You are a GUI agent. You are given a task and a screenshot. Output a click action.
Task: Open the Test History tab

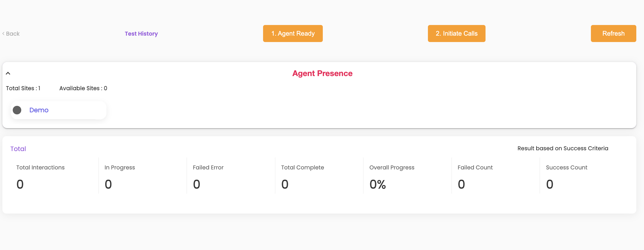(141, 34)
